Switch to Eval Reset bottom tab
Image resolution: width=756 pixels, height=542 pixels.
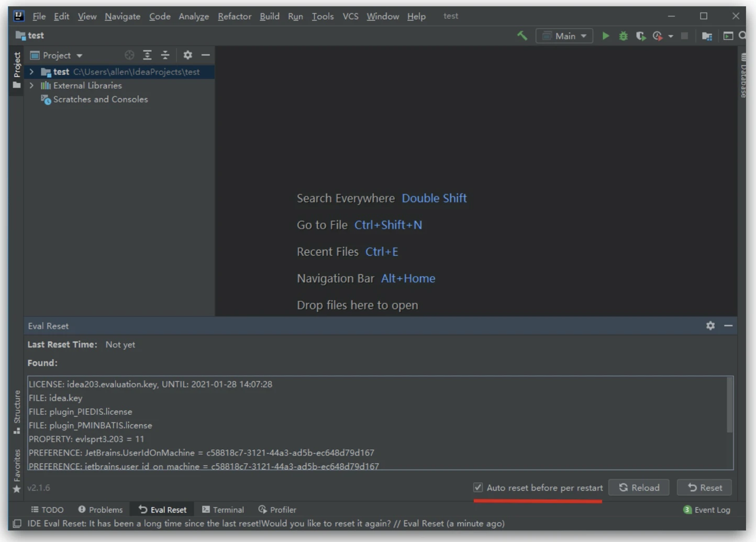coord(162,510)
